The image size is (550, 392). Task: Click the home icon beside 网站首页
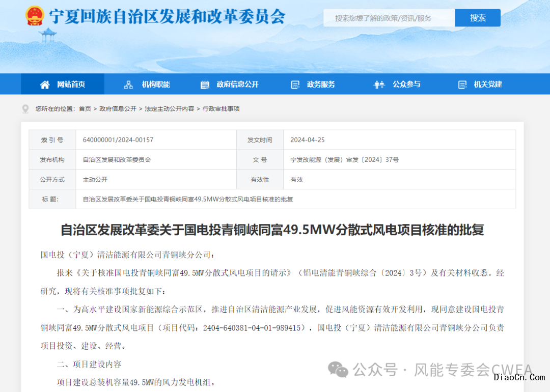pos(45,85)
